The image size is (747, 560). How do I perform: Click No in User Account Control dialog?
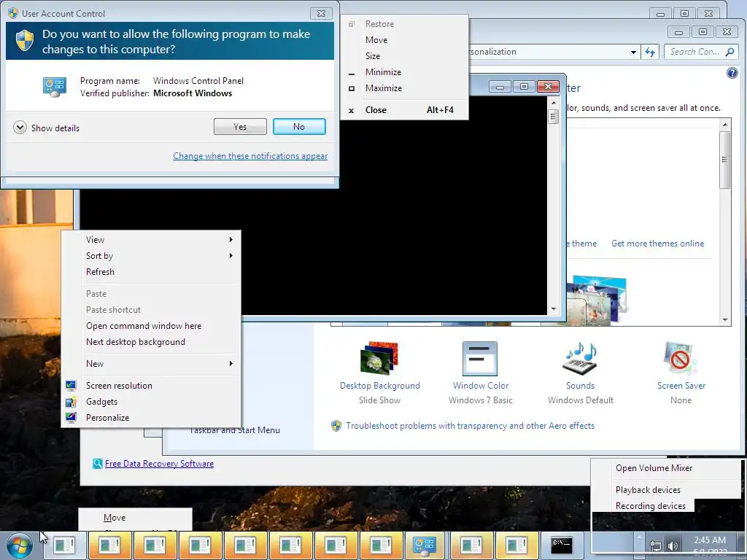point(299,127)
